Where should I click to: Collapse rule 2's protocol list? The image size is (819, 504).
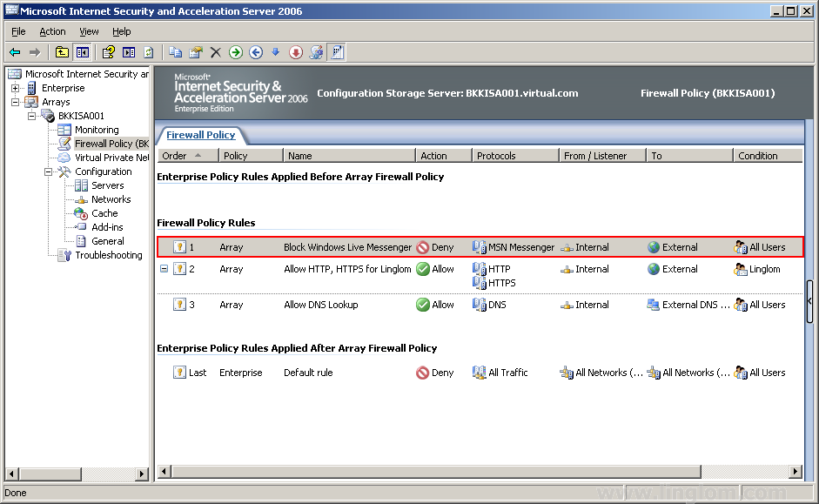164,269
